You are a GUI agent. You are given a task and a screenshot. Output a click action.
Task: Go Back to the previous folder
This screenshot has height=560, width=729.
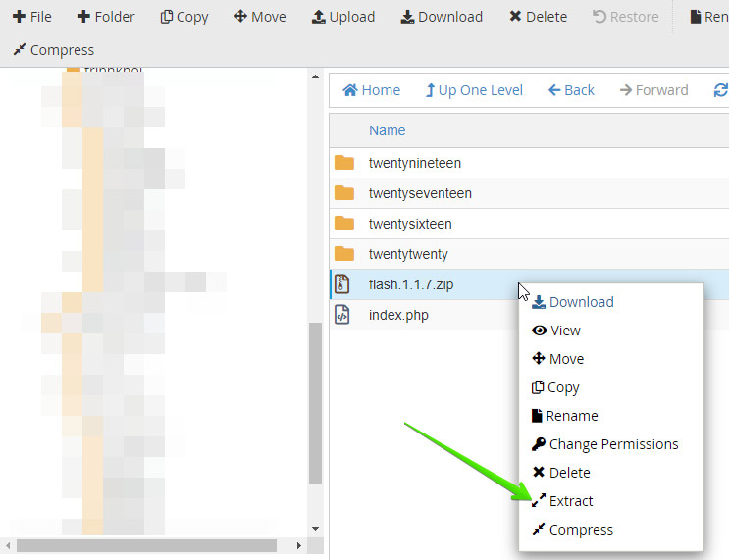tap(571, 89)
